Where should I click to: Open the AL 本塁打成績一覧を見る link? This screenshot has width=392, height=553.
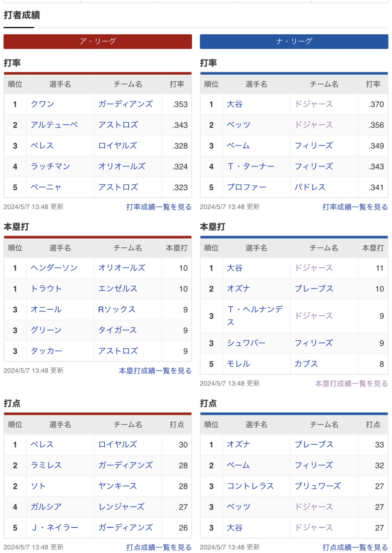[x=155, y=371]
